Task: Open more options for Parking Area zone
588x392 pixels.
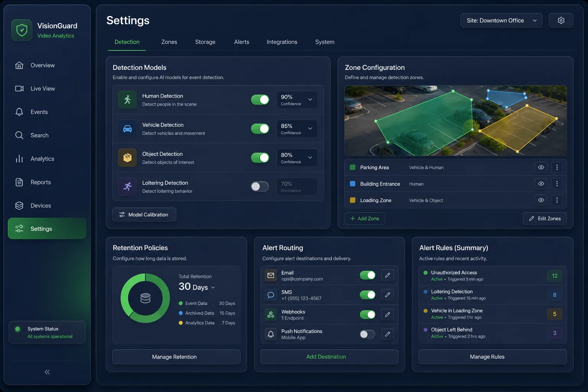Action: tap(557, 167)
